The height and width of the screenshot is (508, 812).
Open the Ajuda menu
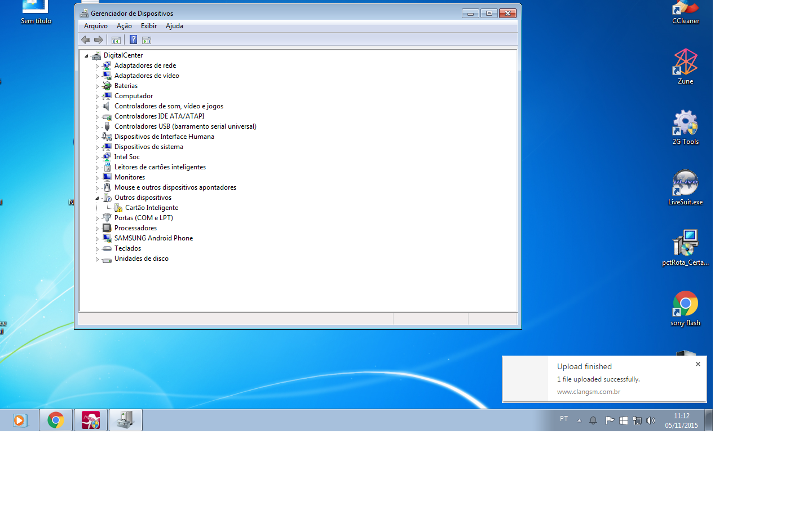click(174, 26)
